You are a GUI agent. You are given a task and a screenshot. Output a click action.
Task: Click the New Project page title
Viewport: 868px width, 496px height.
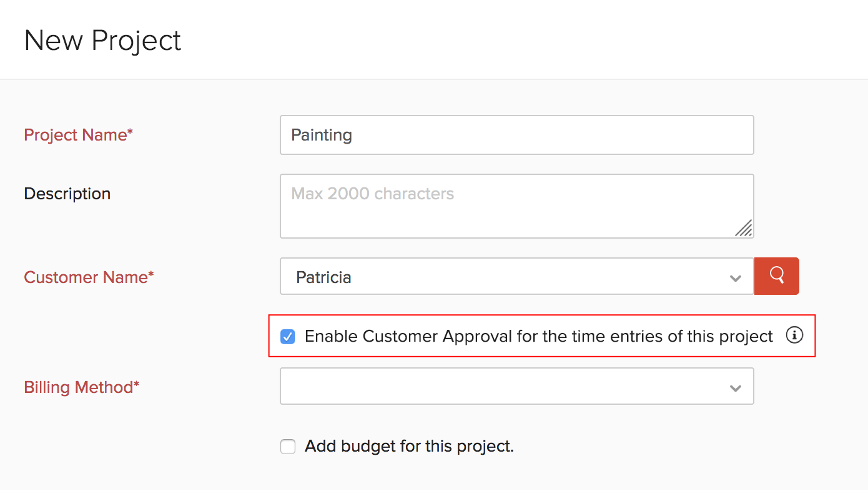coord(102,39)
